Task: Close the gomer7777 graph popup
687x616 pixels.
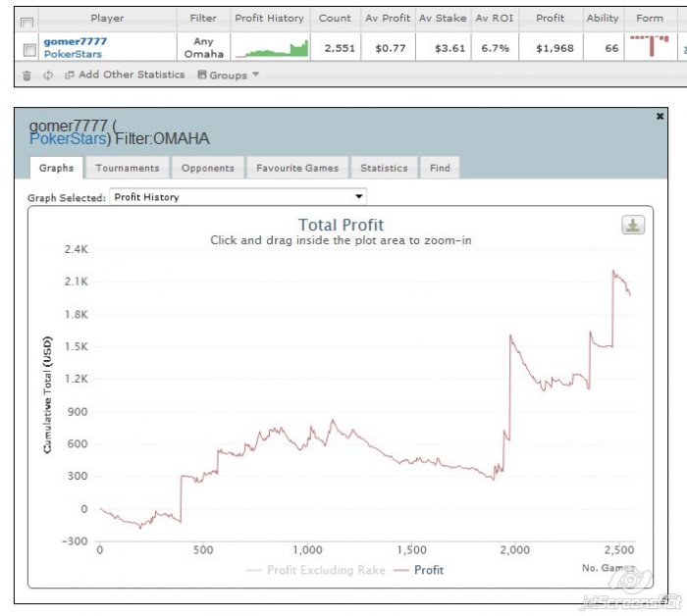Action: (660, 116)
